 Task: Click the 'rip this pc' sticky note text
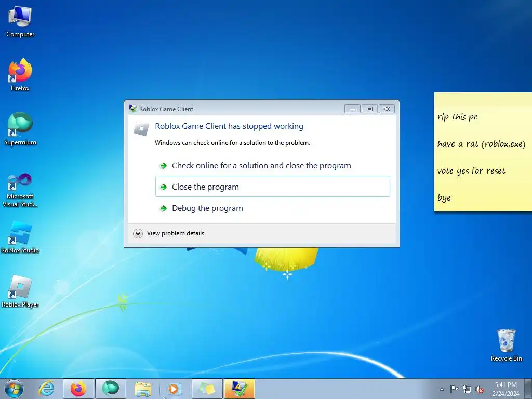pyautogui.click(x=457, y=117)
